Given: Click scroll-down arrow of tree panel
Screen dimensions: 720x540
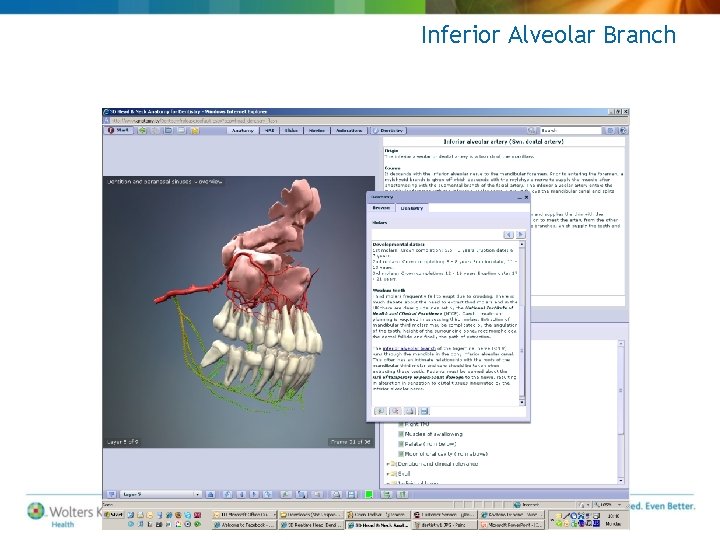Looking at the screenshot, I should click(621, 481).
